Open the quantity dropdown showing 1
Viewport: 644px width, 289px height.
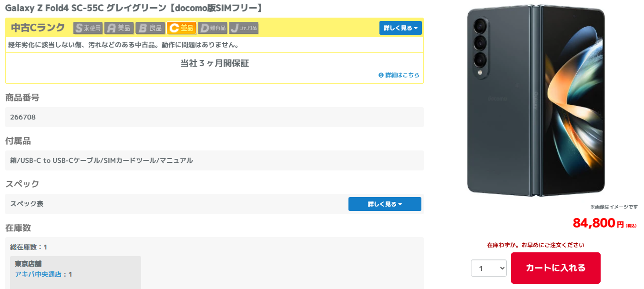[489, 268]
